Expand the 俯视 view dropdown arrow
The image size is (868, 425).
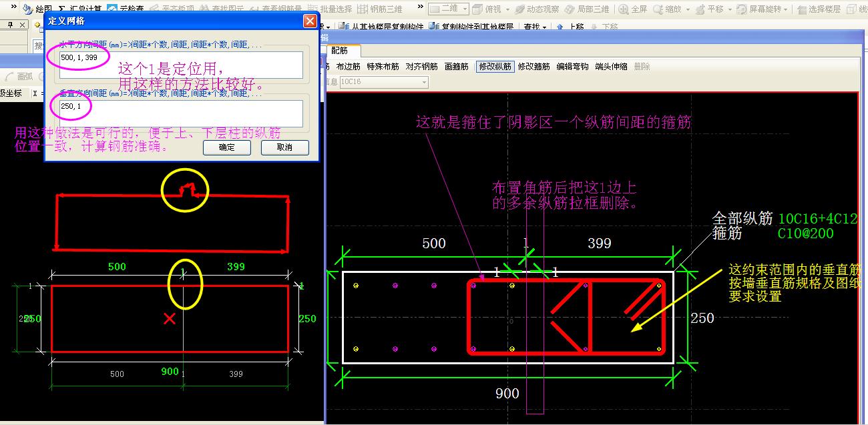coord(507,9)
